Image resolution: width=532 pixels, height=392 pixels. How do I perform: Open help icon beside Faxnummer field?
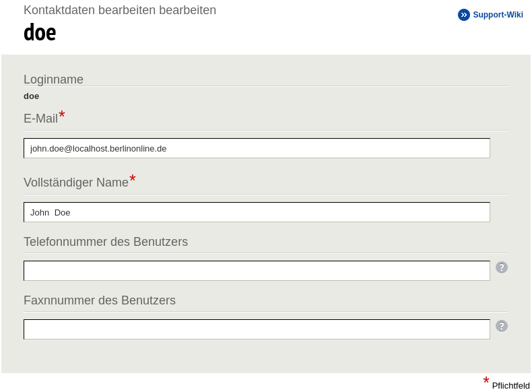pyautogui.click(x=502, y=326)
